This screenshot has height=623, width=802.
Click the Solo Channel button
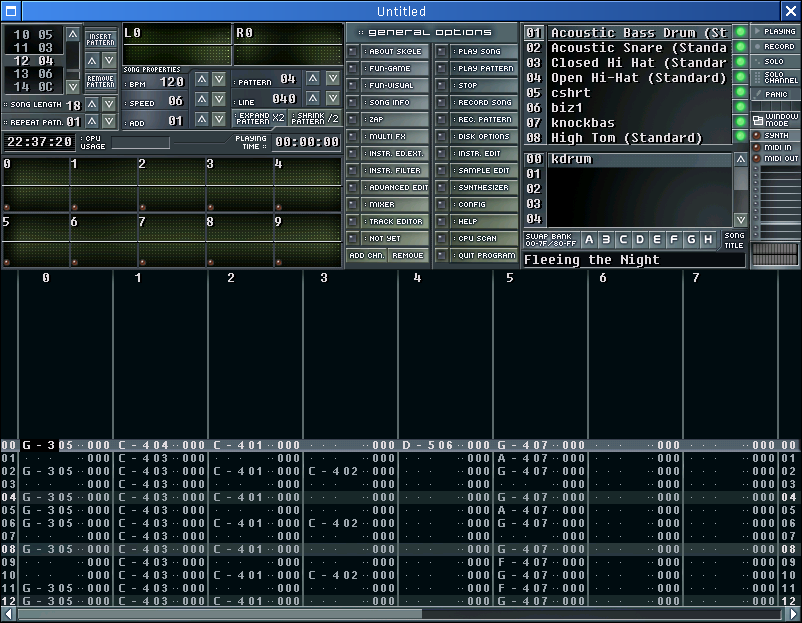[x=775, y=77]
